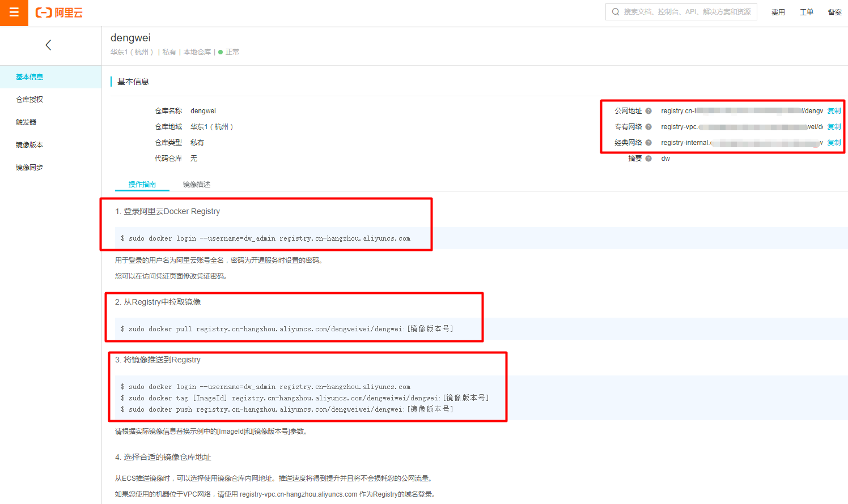
Task: Click the 仓库地域 value 华东1（杭州）
Action: (212, 127)
